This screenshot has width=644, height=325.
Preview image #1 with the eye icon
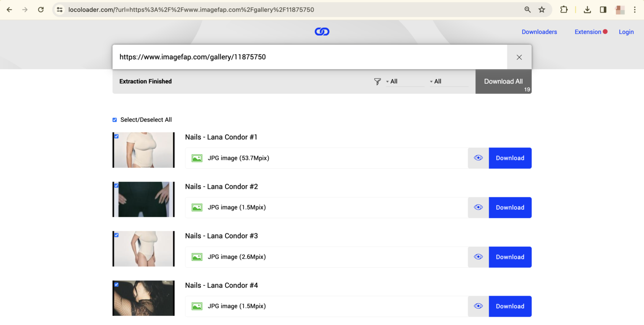point(478,158)
